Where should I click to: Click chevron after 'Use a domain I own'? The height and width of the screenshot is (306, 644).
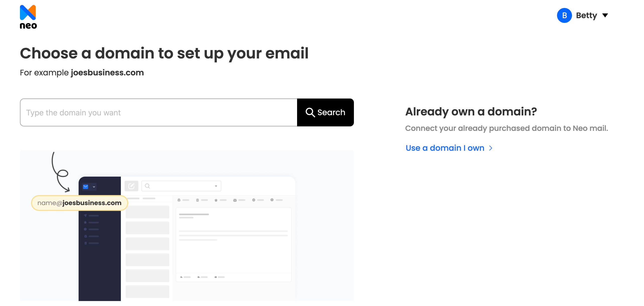491,148
